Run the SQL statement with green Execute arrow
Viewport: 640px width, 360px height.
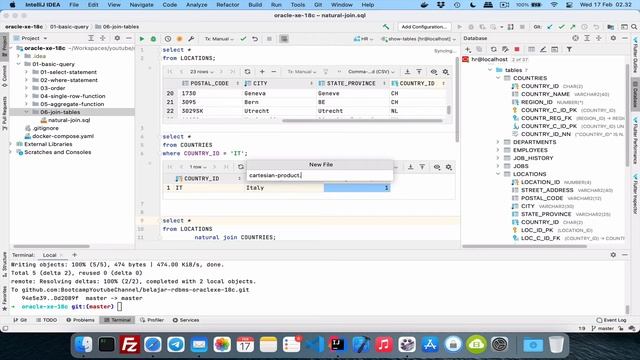pyautogui.click(x=142, y=39)
